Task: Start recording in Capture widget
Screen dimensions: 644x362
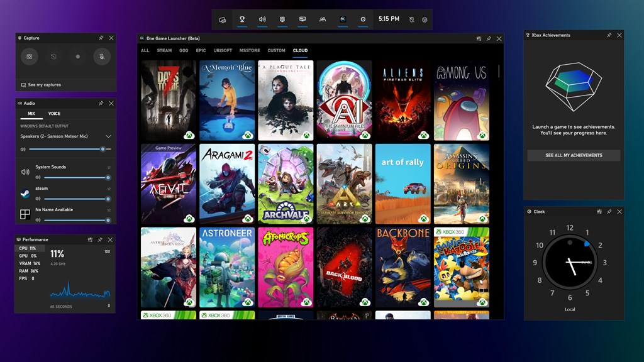Action: (77, 57)
